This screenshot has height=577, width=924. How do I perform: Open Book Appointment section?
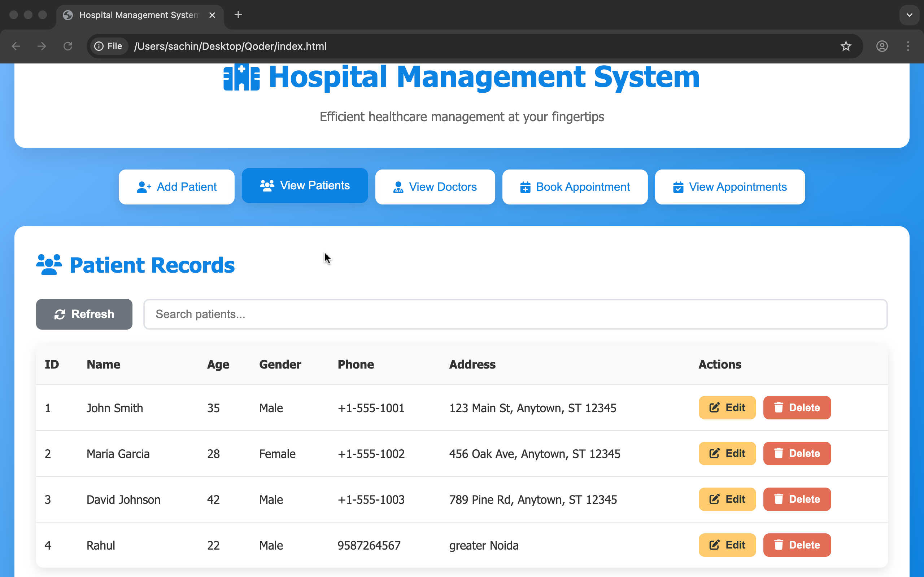575,187
